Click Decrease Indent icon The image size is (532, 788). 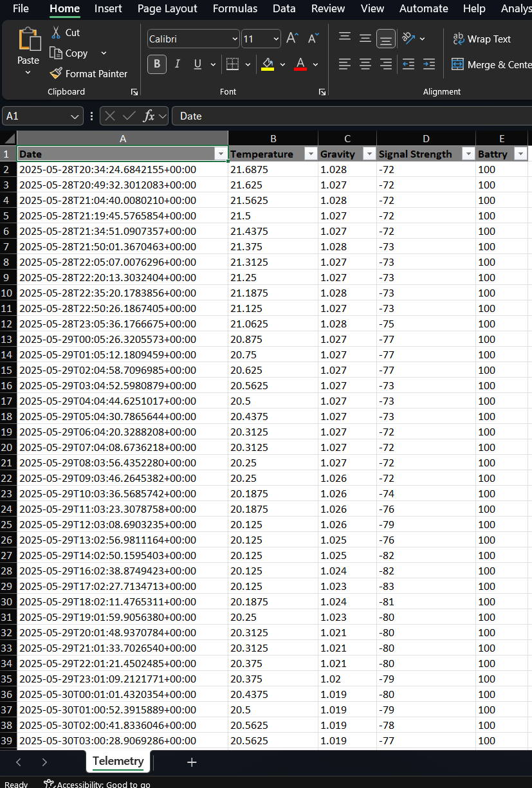tap(408, 64)
